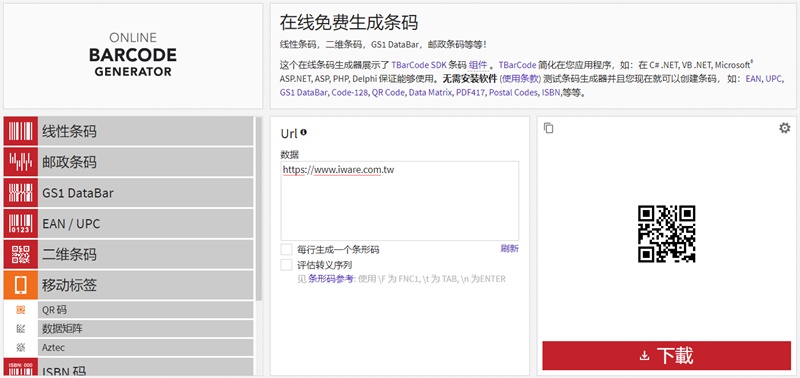Click the Aztec small icon
This screenshot has width=800, height=378.
[21, 347]
